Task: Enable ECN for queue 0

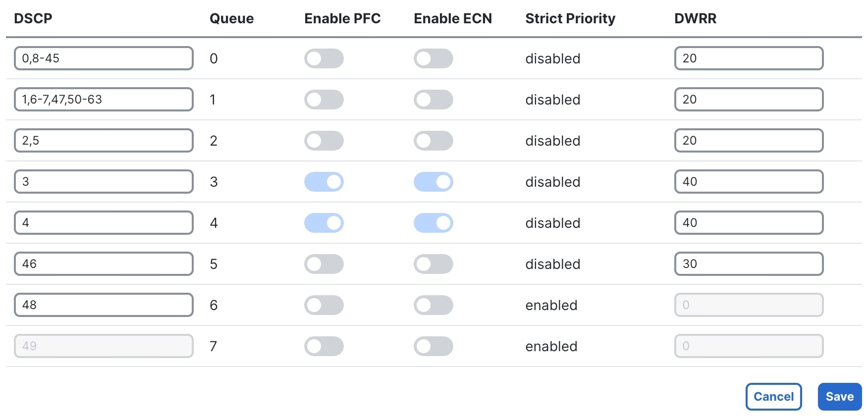Action: tap(433, 58)
